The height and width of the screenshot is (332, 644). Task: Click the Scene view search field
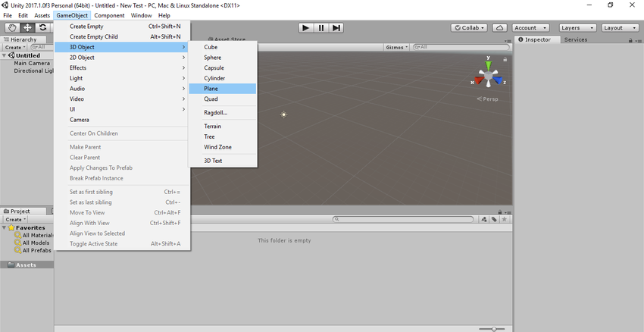click(x=461, y=47)
